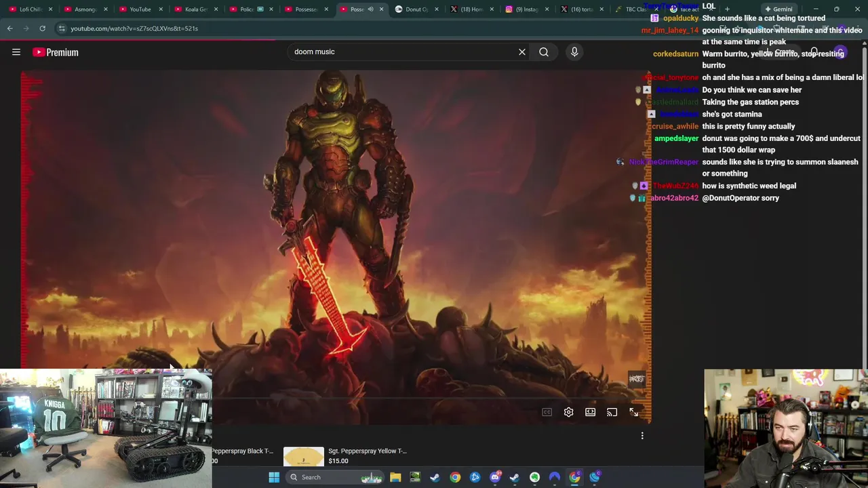
Task: Close the 'Lofi Chill' tab
Action: [51, 9]
